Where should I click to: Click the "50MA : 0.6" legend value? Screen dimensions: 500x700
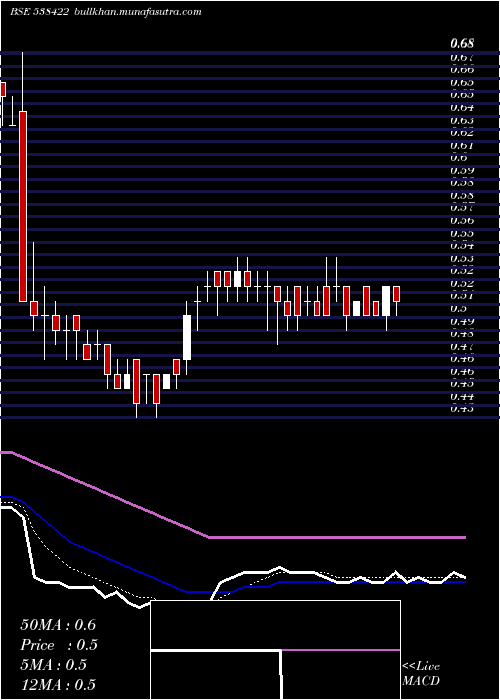58,625
